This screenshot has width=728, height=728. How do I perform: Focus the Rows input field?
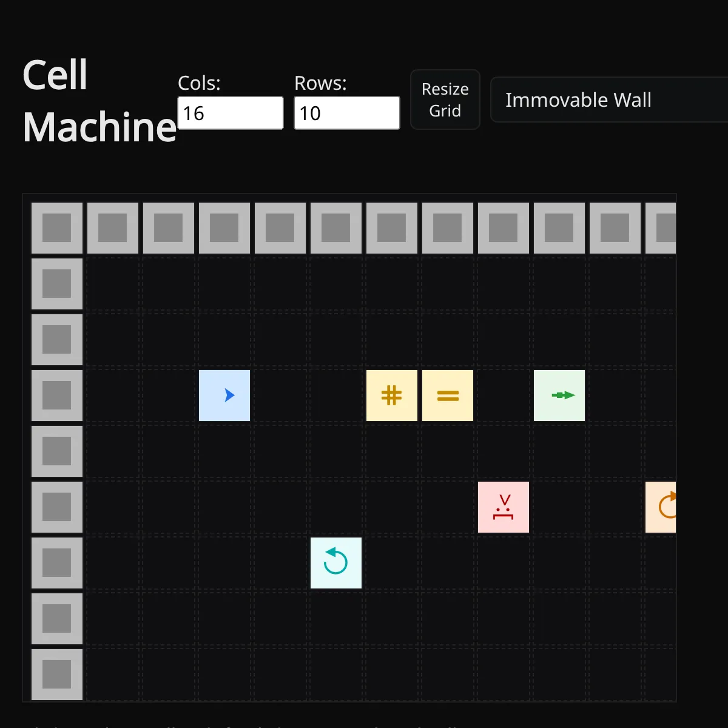pyautogui.click(x=347, y=113)
